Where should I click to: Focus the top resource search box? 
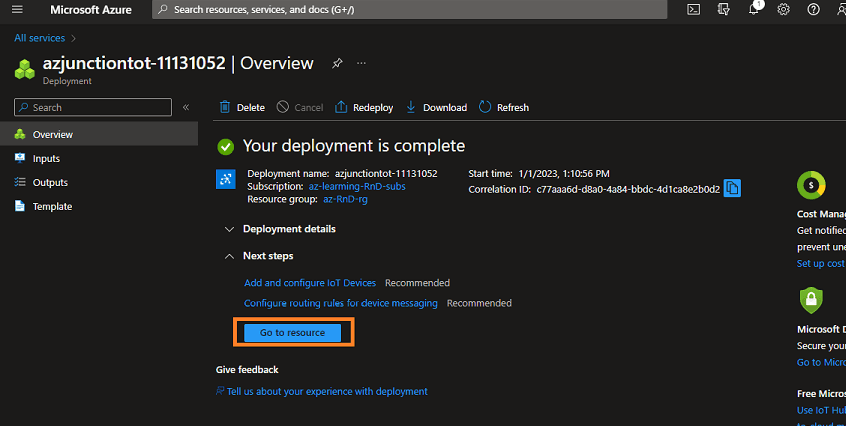(x=410, y=9)
